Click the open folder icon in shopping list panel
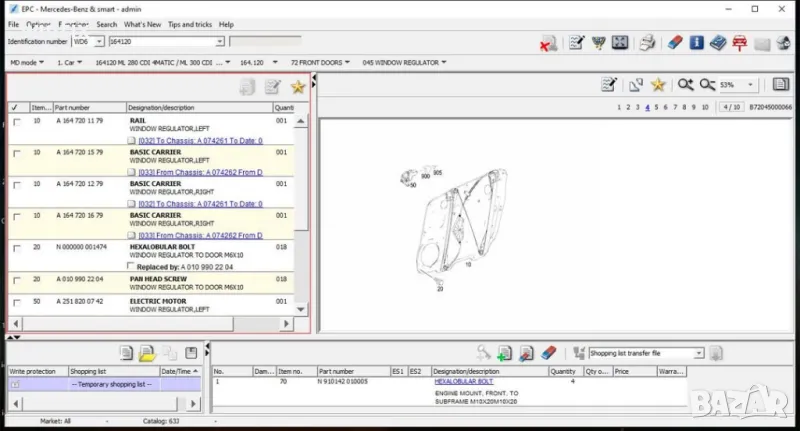This screenshot has width=800, height=431. pyautogui.click(x=147, y=353)
